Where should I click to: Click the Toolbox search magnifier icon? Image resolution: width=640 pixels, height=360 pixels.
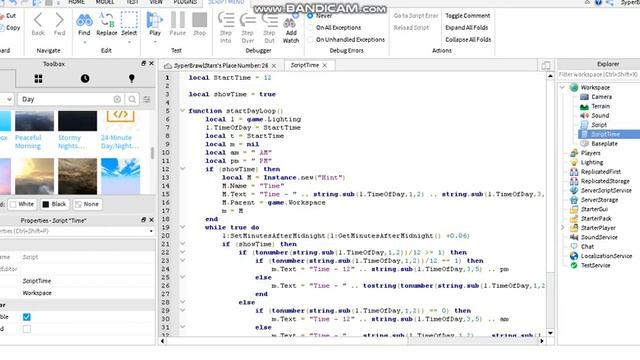coord(132,99)
